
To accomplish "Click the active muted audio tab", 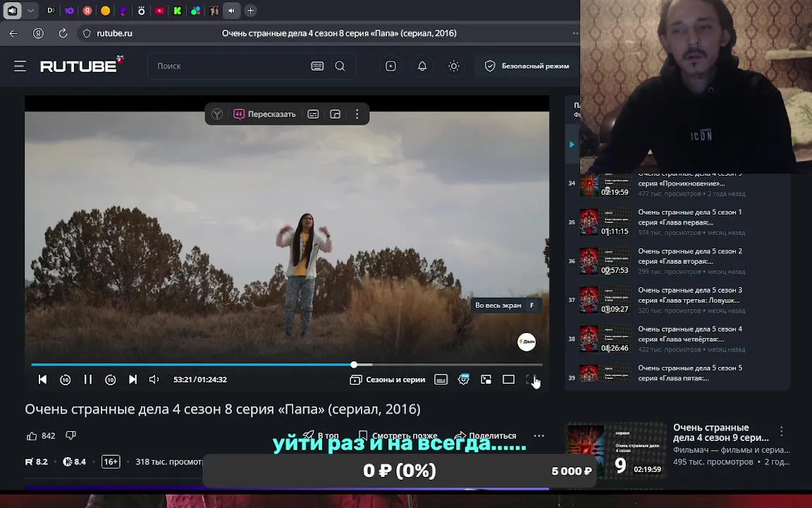I will [231, 11].
